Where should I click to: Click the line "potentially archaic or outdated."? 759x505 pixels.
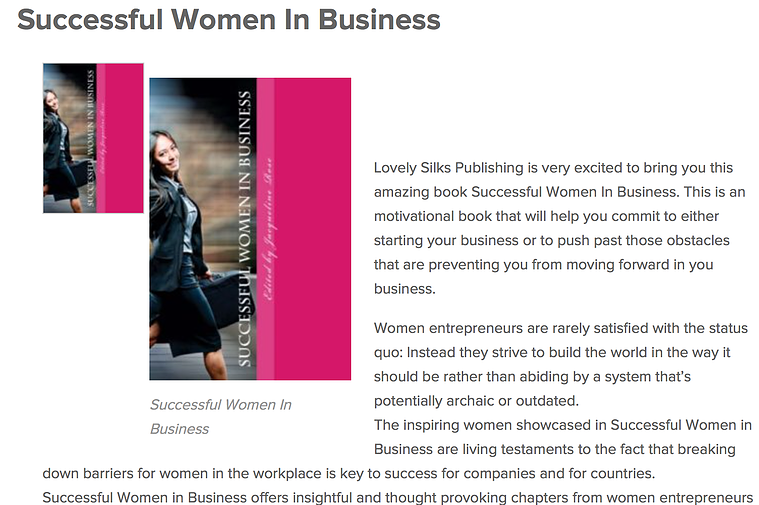click(476, 400)
